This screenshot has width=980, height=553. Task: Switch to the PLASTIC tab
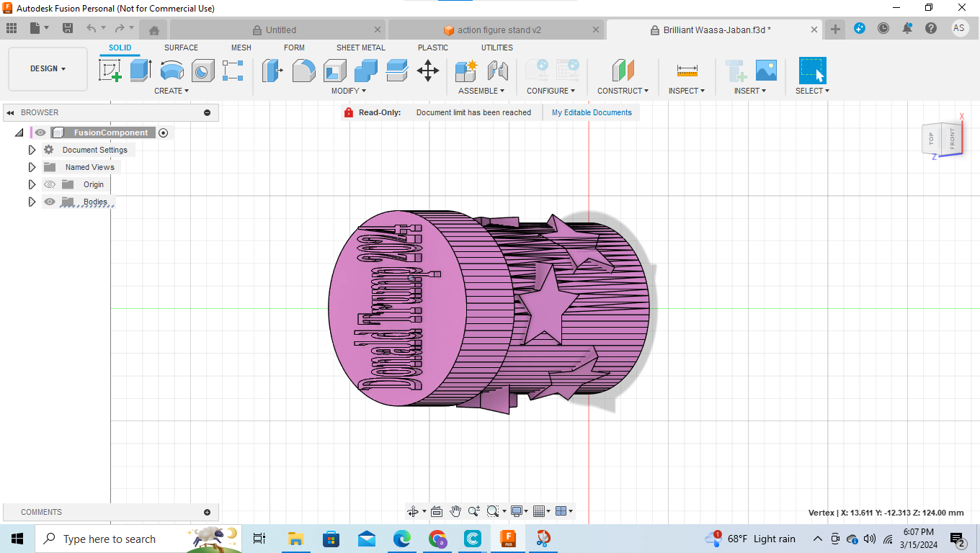[x=433, y=48]
